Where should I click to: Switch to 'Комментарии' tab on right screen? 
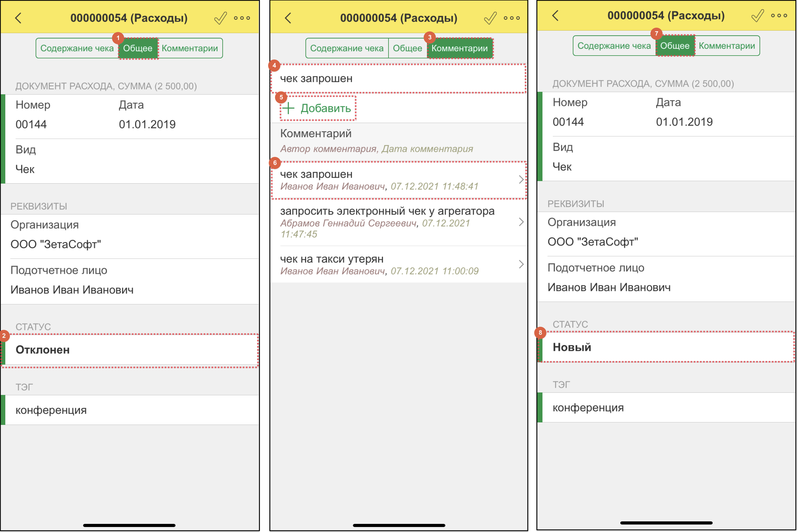tap(727, 46)
